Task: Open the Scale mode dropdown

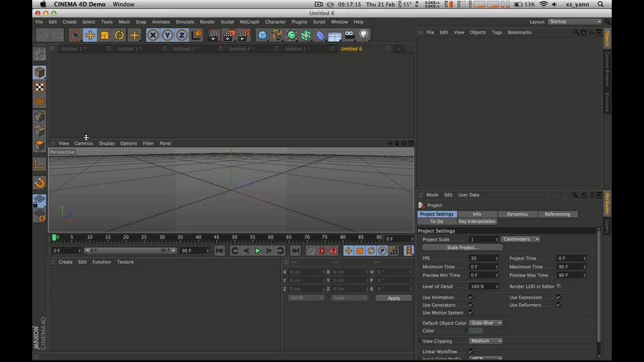Action: coord(350,298)
